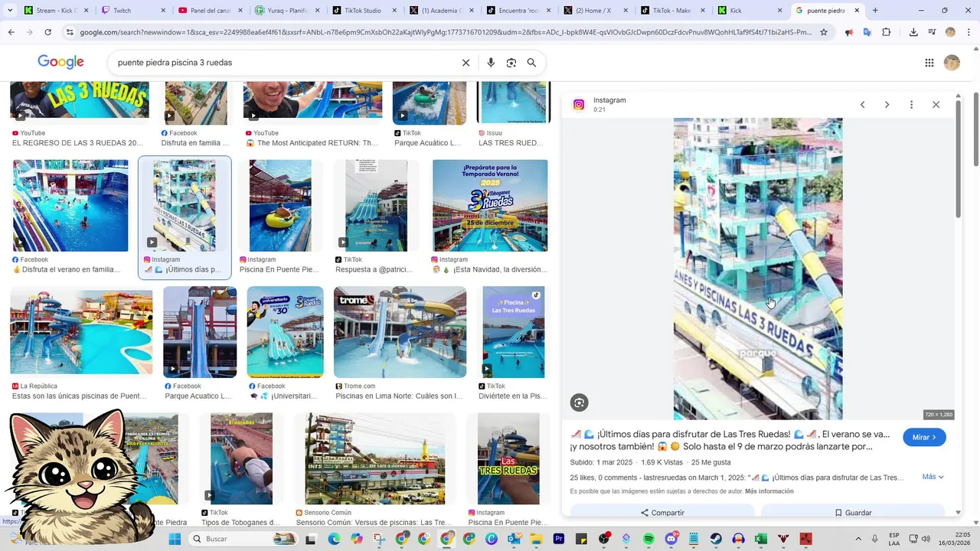Open result Piscinas en Lima Norte
Screen dimensions: 980x551
pyautogui.click(x=399, y=396)
